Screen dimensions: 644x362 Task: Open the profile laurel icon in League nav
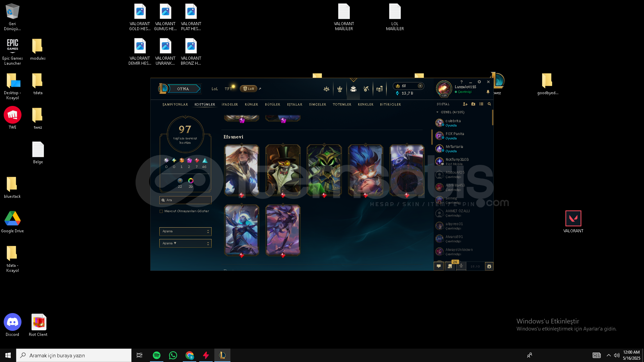coord(340,89)
